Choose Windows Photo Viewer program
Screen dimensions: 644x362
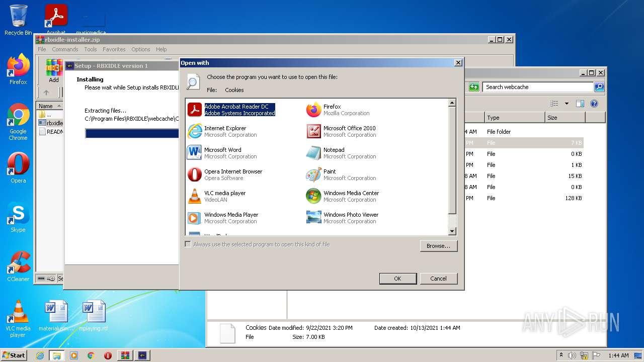tap(343, 218)
